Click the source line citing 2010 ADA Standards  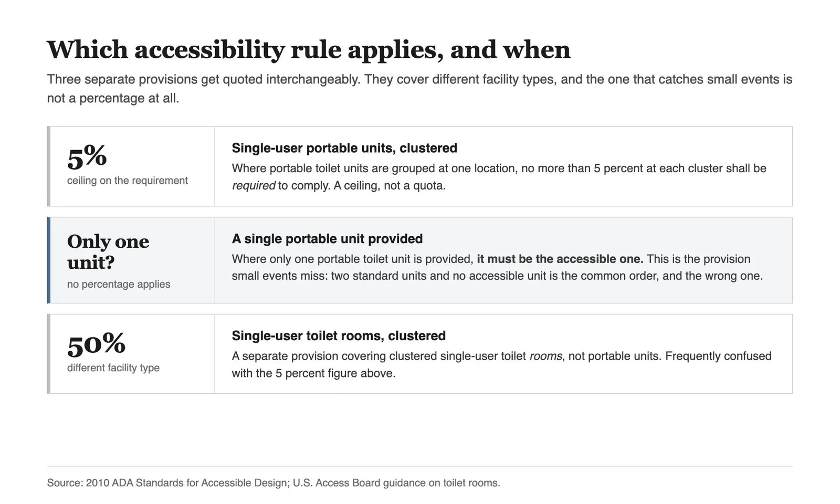[x=274, y=483]
